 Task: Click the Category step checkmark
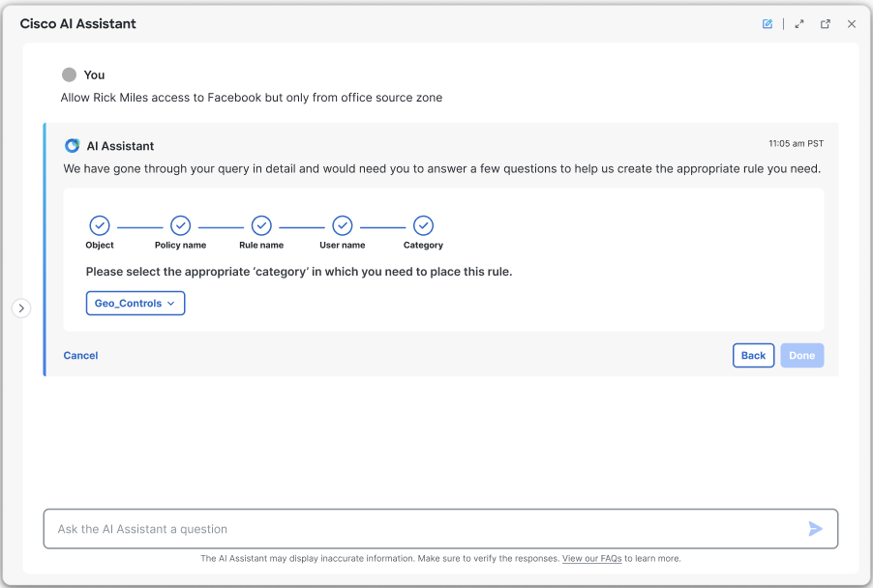tap(423, 225)
